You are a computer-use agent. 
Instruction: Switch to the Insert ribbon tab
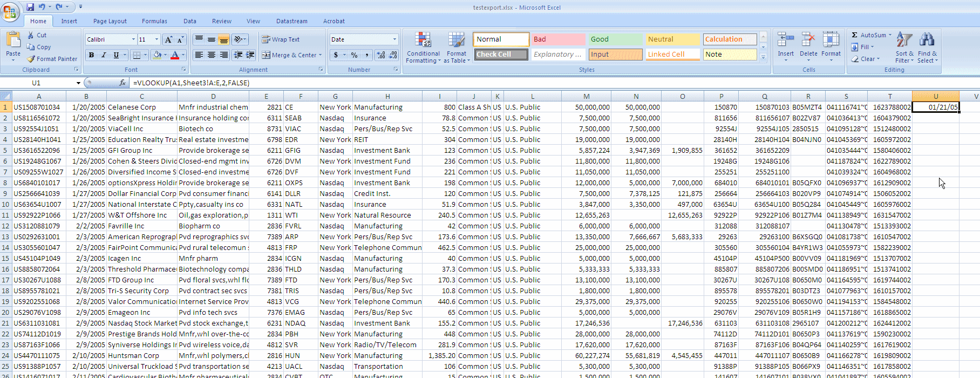[x=69, y=21]
